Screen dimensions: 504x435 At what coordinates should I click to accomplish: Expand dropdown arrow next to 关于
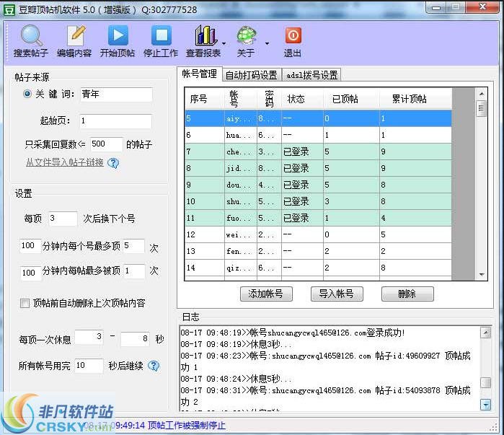pyautogui.click(x=267, y=43)
